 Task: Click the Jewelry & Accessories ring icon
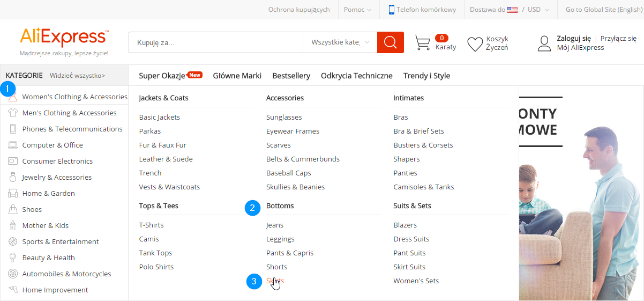click(13, 177)
